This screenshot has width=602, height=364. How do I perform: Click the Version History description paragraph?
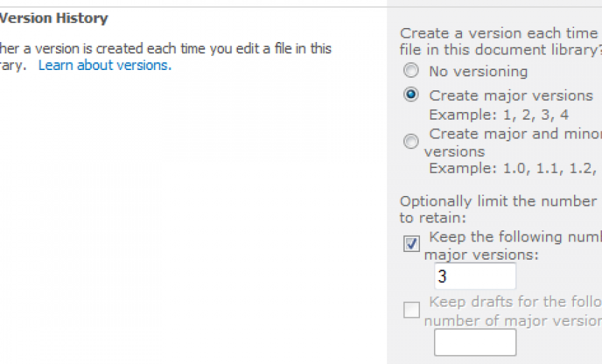pos(165,49)
